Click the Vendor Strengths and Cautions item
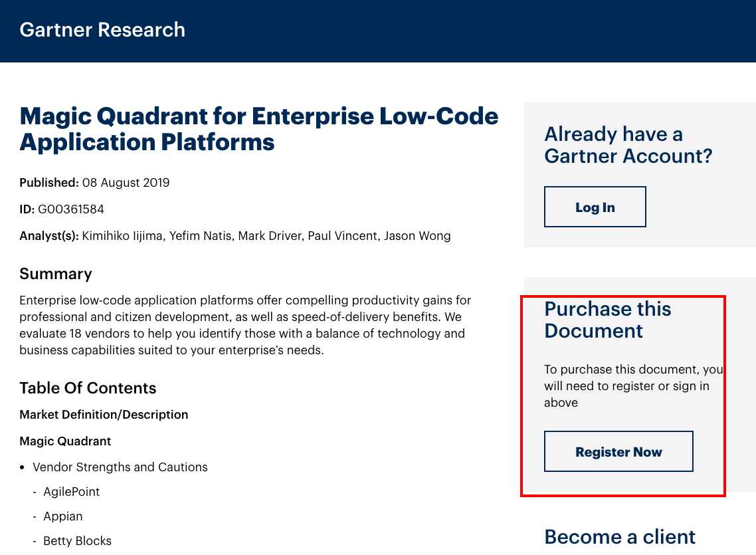This screenshot has width=756, height=555. (x=120, y=467)
